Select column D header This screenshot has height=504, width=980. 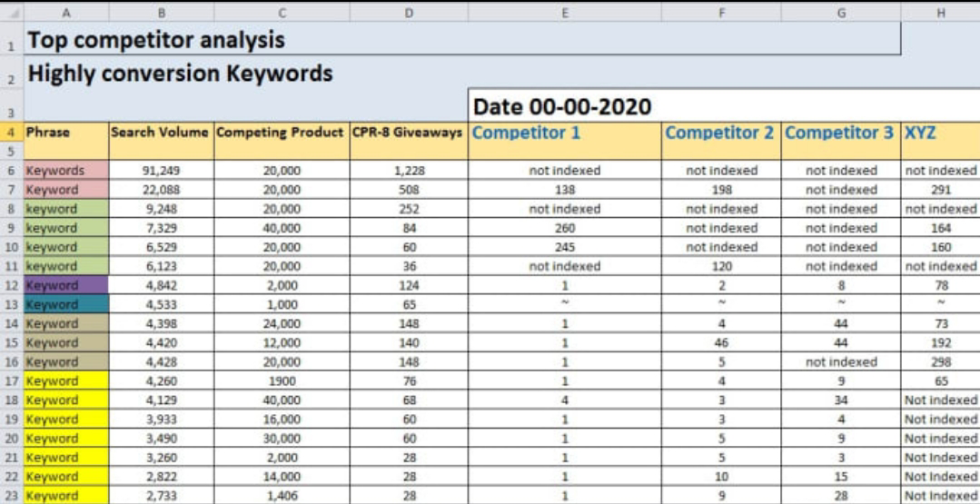tap(409, 13)
